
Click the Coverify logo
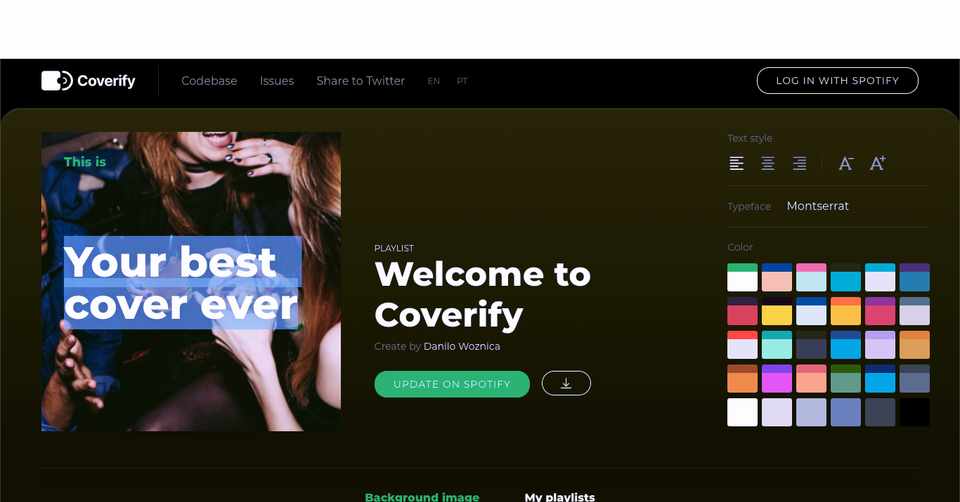tap(88, 81)
